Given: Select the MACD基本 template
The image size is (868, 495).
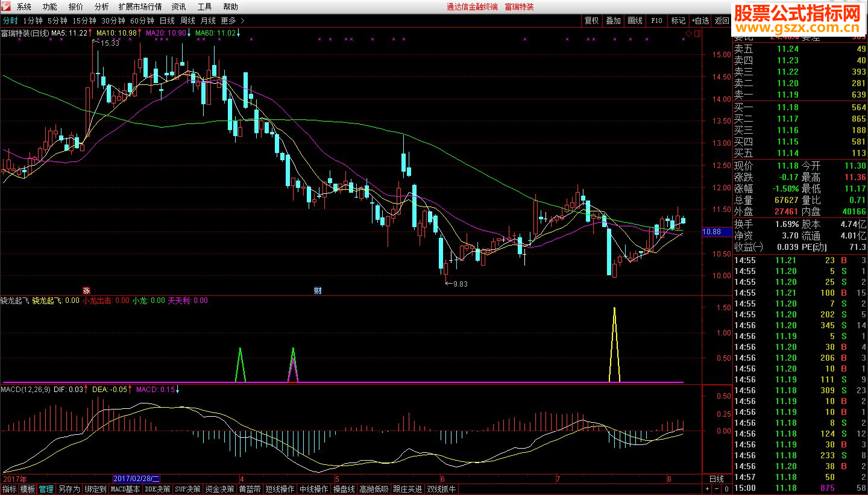Looking at the screenshot, I should click(125, 490).
